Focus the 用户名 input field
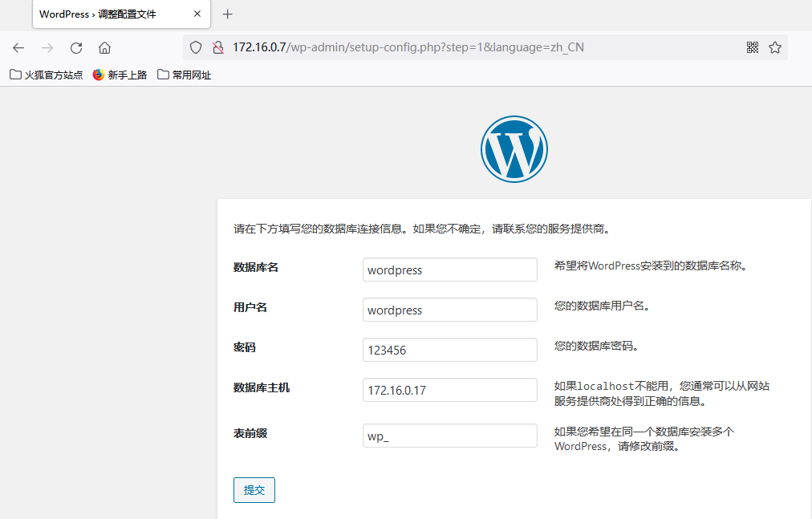The height and width of the screenshot is (519, 812). pos(450,310)
